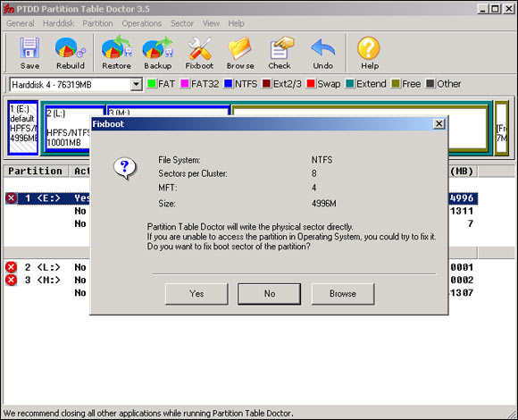518x420 pixels.
Task: Click the red Swap legend swatch
Action: point(311,83)
